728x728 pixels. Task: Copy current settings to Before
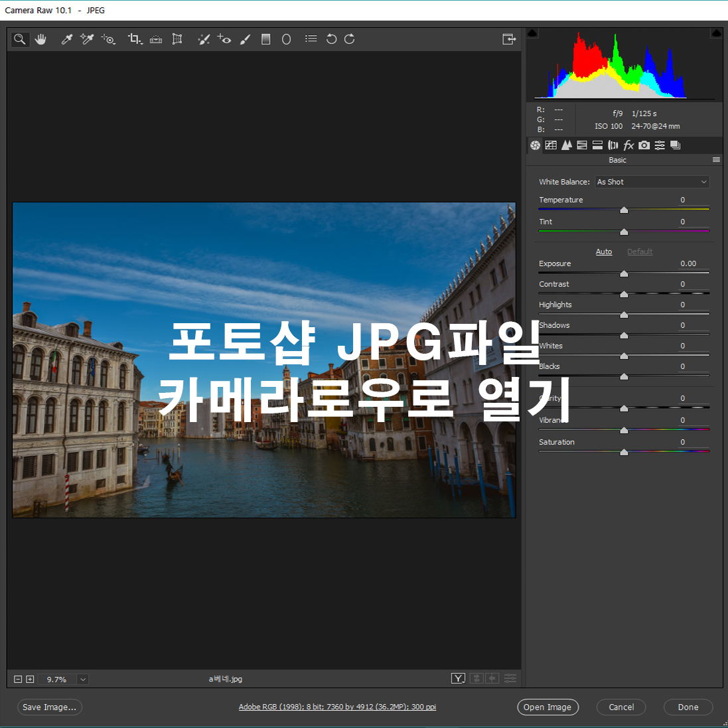[x=492, y=679]
